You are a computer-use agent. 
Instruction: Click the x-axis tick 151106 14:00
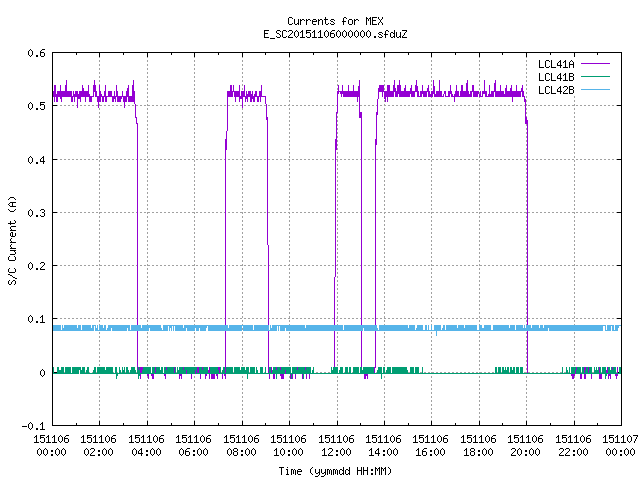(383, 446)
